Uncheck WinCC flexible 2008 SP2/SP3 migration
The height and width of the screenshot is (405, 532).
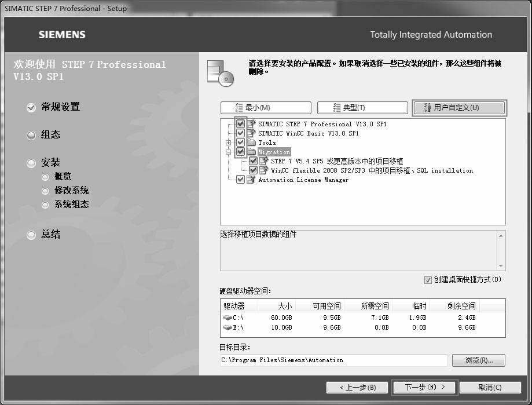253,170
